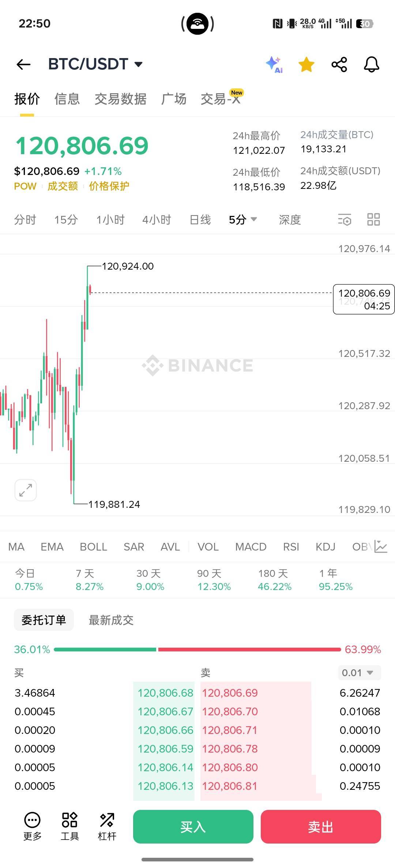Open price alert bell icon
395x868 pixels.
coord(371,65)
